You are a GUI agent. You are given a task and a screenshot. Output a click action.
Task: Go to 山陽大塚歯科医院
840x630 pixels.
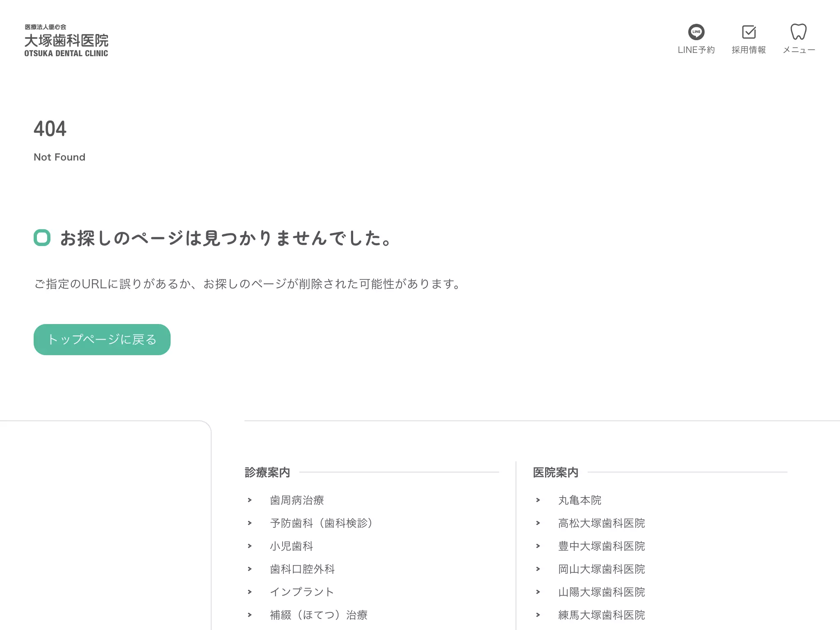602,592
